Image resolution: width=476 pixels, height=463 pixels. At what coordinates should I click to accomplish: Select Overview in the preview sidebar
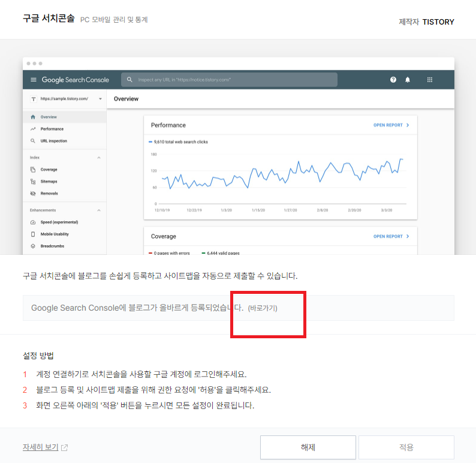pos(65,117)
